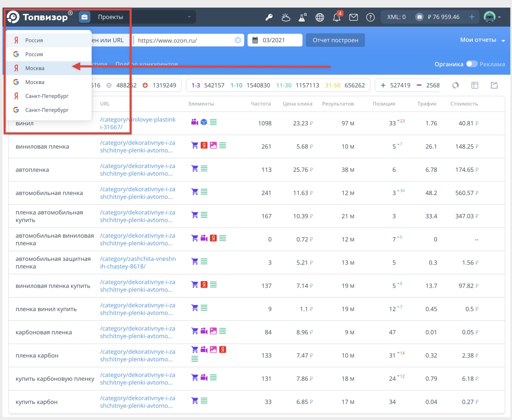The height and width of the screenshot is (420, 512).
Task: Click Yandex icon in виниловая пленка row
Action: [204, 145]
